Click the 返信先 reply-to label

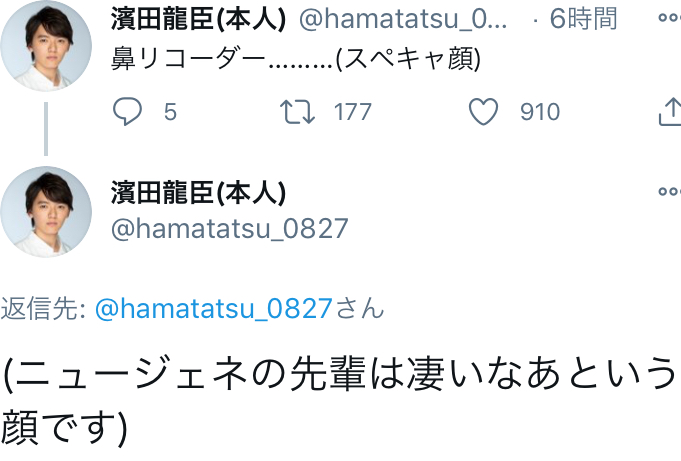44,308
